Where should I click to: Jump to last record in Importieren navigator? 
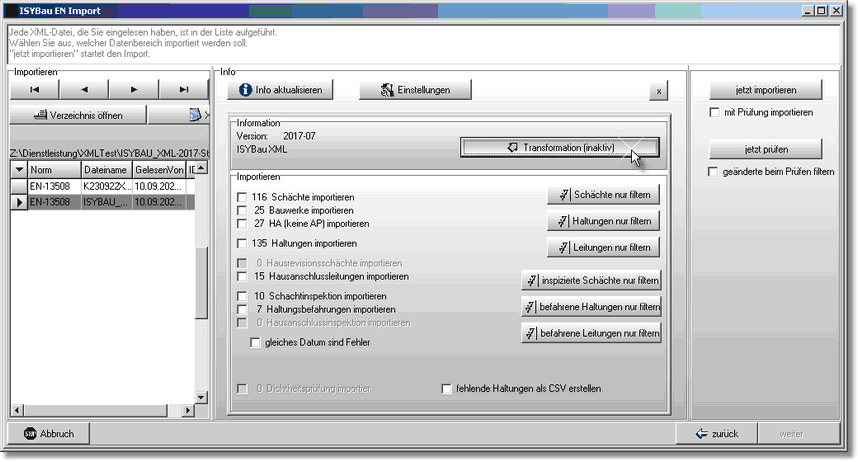183,89
